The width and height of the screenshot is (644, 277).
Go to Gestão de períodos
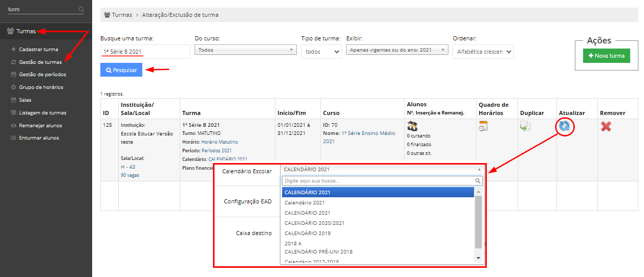click(42, 75)
